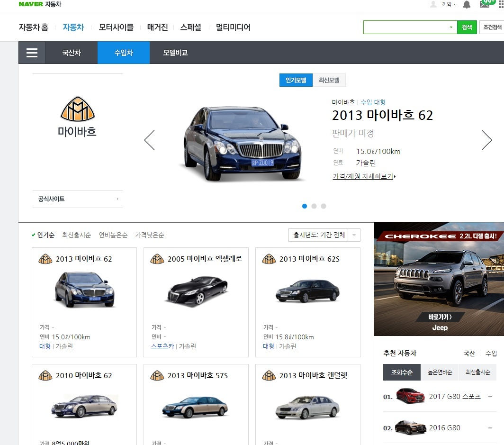The width and height of the screenshot is (504, 445).
Task: Show the previous model with left arrow
Action: [x=150, y=140]
